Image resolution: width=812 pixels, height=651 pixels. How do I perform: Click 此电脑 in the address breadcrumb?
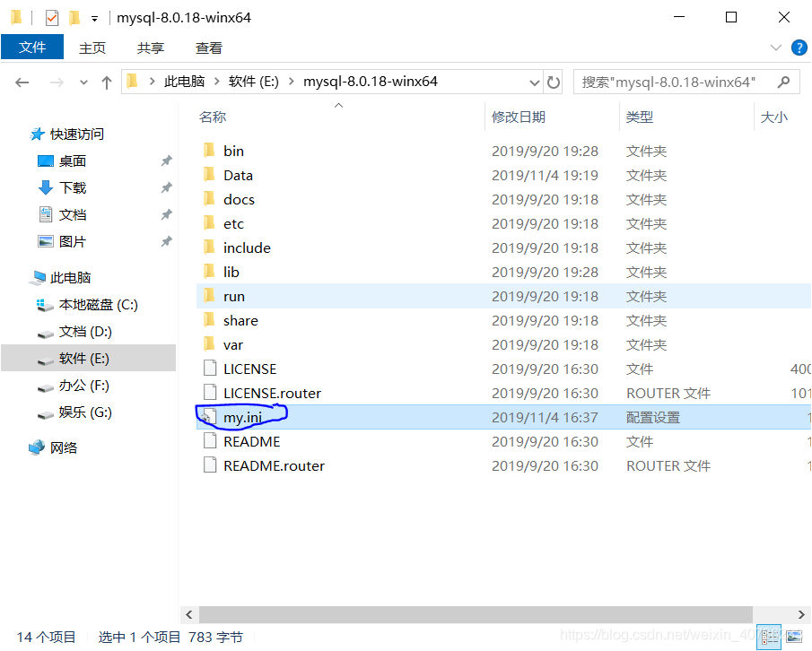click(x=184, y=82)
